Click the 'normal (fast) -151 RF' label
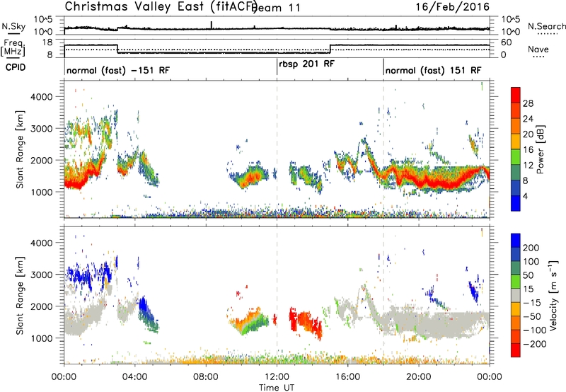 [x=118, y=70]
